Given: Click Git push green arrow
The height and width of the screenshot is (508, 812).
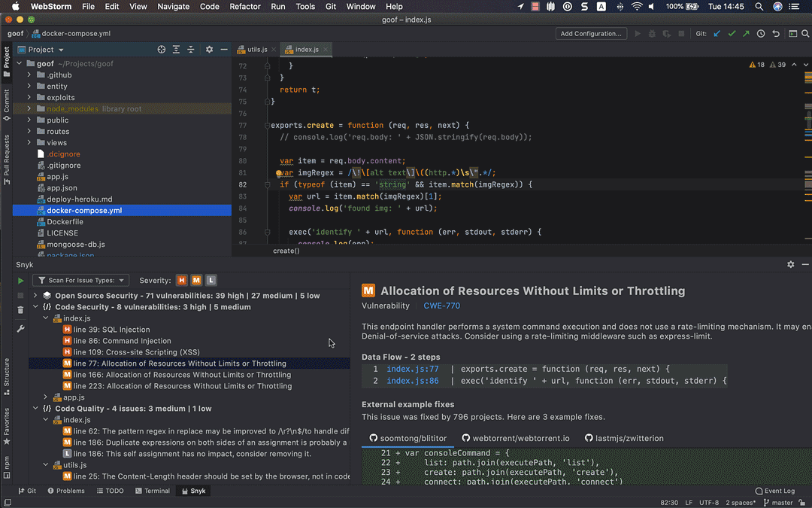Looking at the screenshot, I should [x=747, y=34].
